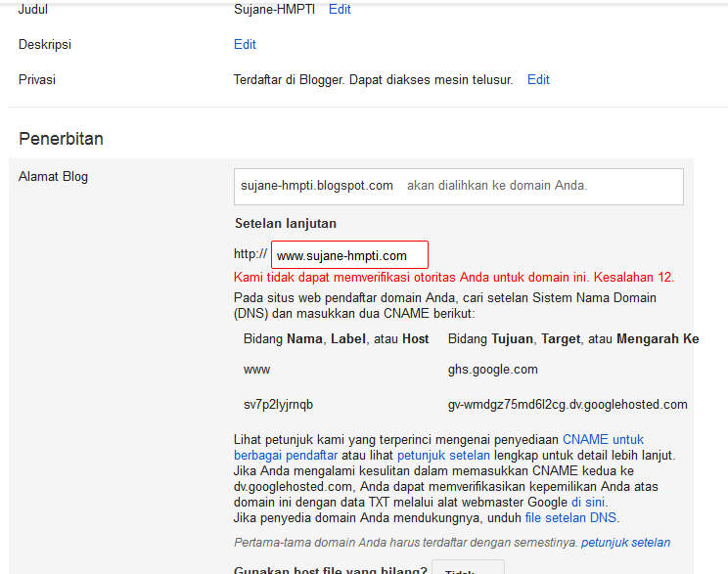Screen dimensions: 728x574
Task: Click the Sujane-HMPTI blog title text
Action: 276,10
